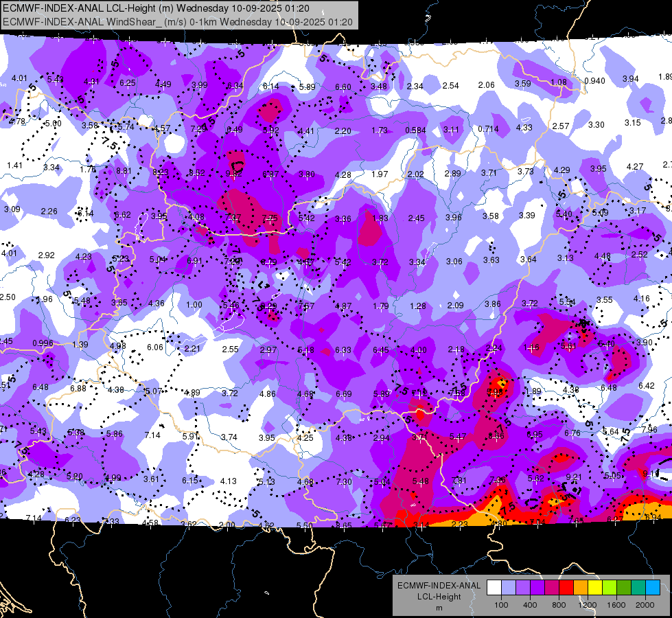The image size is (672, 618).
Task: Click the wind shear value 6.69
Action: coord(343,393)
